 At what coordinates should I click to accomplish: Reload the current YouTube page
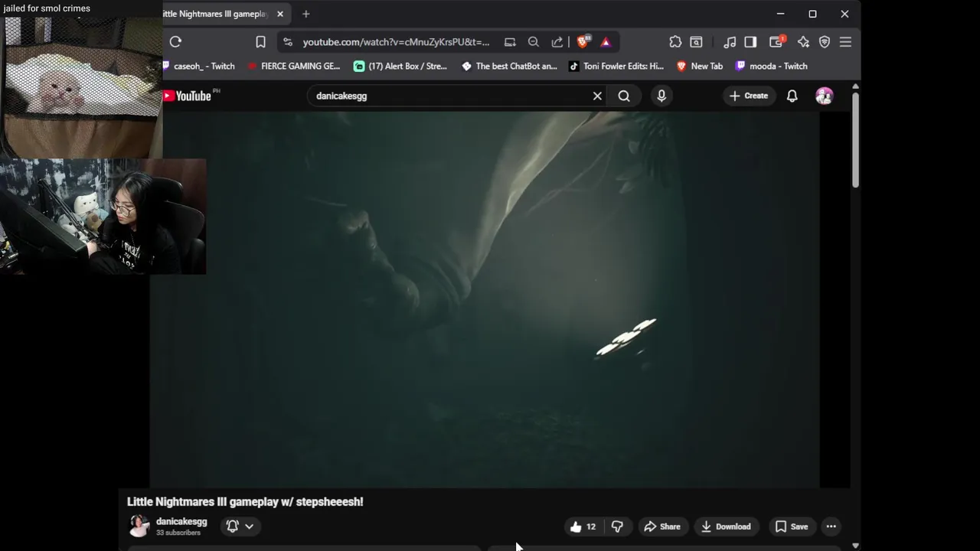[x=175, y=42]
